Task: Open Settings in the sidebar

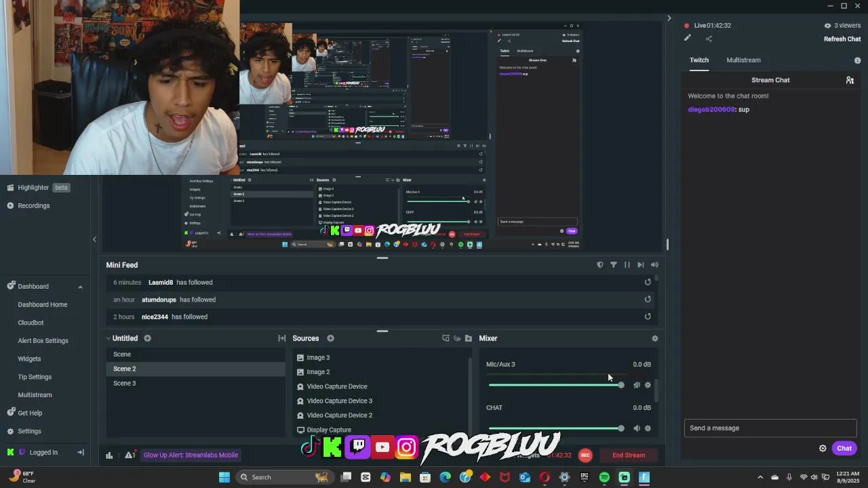Action: coord(24,431)
